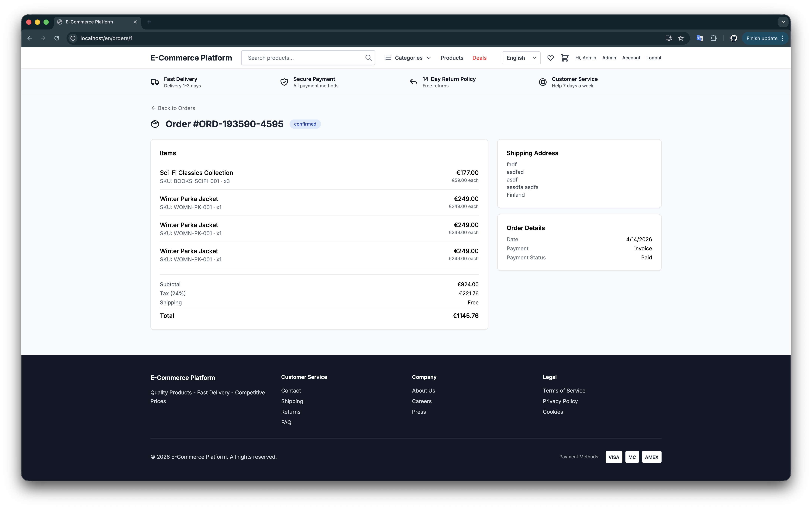
Task: Bookmark page with star icon
Action: point(681,38)
